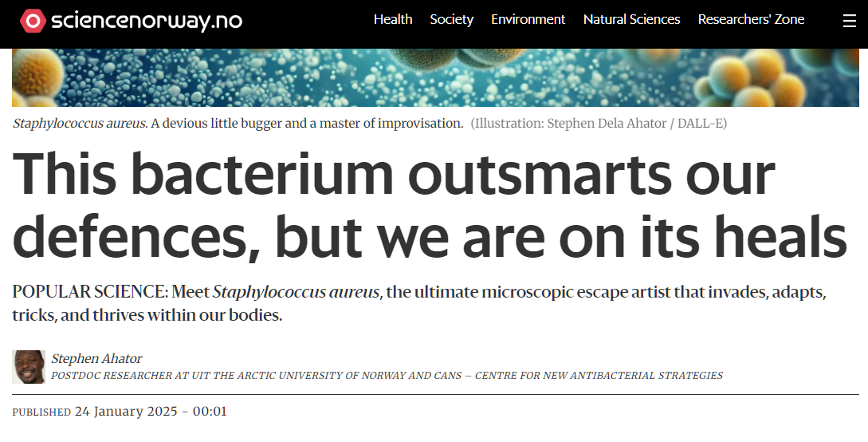The image size is (868, 442).
Task: Click the illustration credit for Stephen Dela Ahator
Action: (x=599, y=124)
